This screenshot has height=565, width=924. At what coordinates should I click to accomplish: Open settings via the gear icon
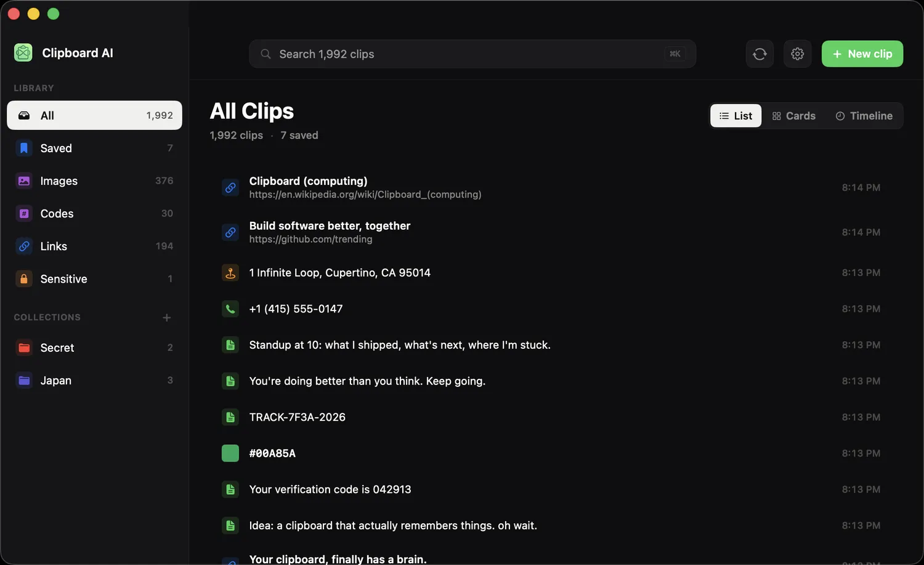pos(797,54)
